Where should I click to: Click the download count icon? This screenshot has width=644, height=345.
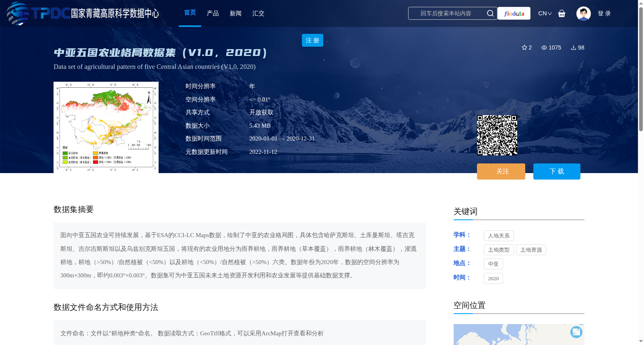pos(573,48)
